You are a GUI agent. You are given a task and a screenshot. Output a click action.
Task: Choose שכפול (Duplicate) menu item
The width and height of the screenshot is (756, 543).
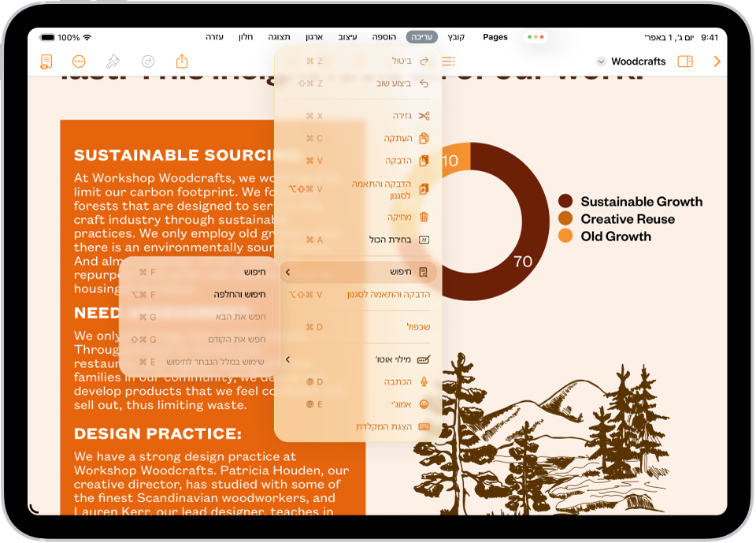(x=358, y=327)
